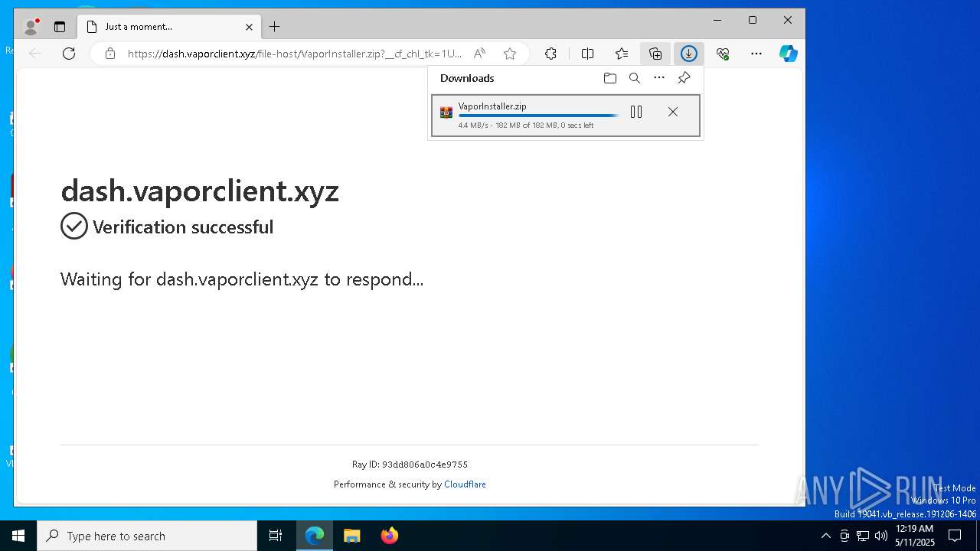Open Favorites list icon
This screenshot has width=980, height=551.
coord(622,54)
